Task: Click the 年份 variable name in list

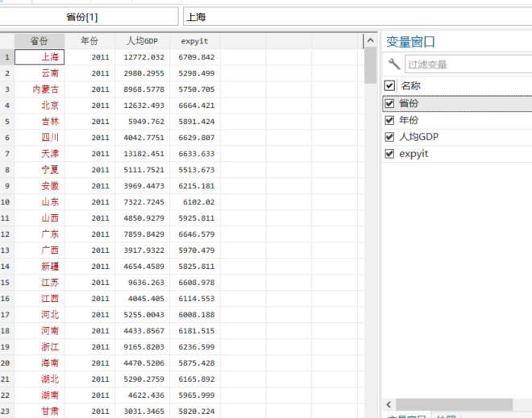Action: point(409,120)
